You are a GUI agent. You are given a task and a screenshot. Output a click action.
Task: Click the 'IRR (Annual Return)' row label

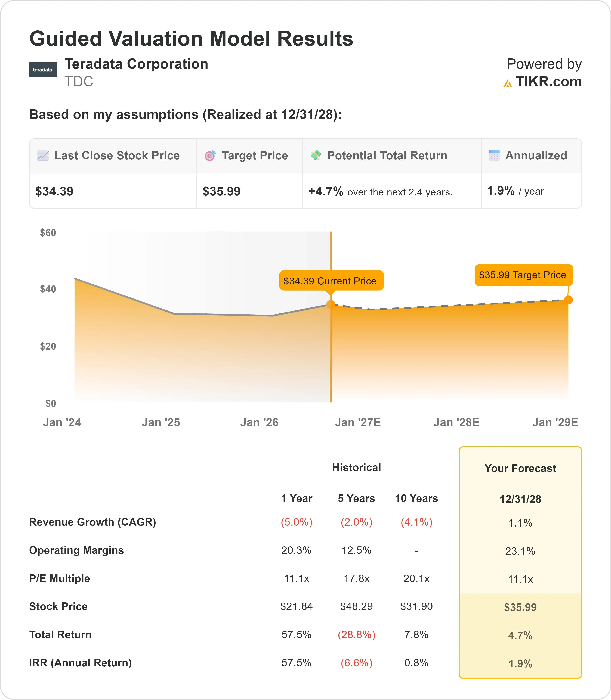(81, 663)
